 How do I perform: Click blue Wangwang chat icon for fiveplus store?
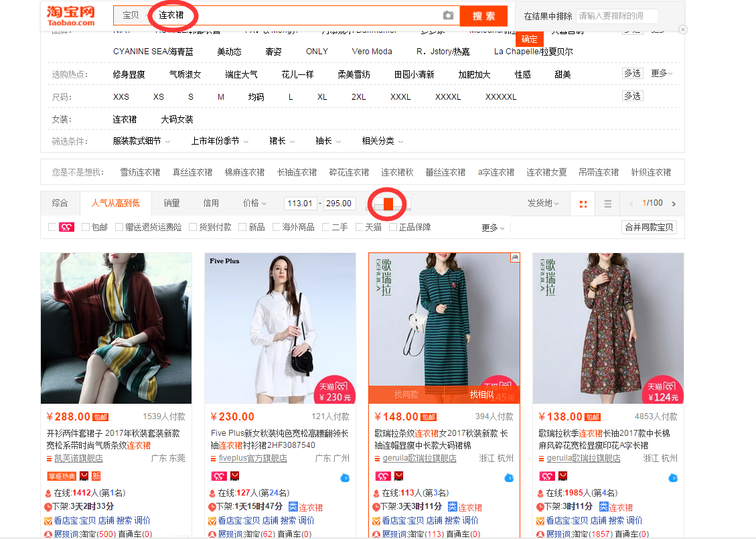pos(345,477)
